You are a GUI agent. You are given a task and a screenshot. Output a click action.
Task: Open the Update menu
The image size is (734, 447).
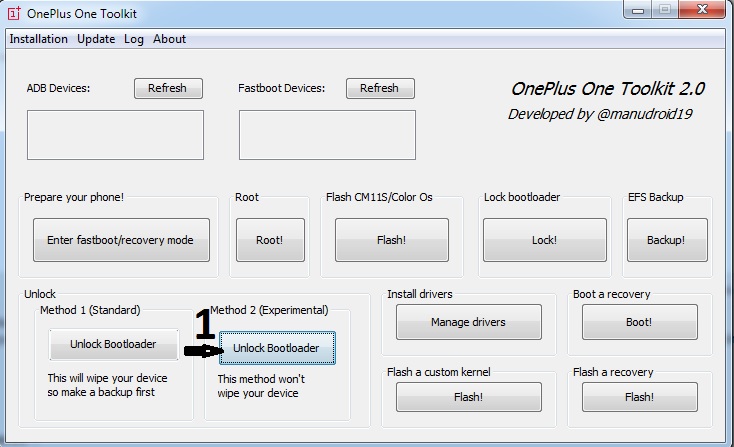96,39
